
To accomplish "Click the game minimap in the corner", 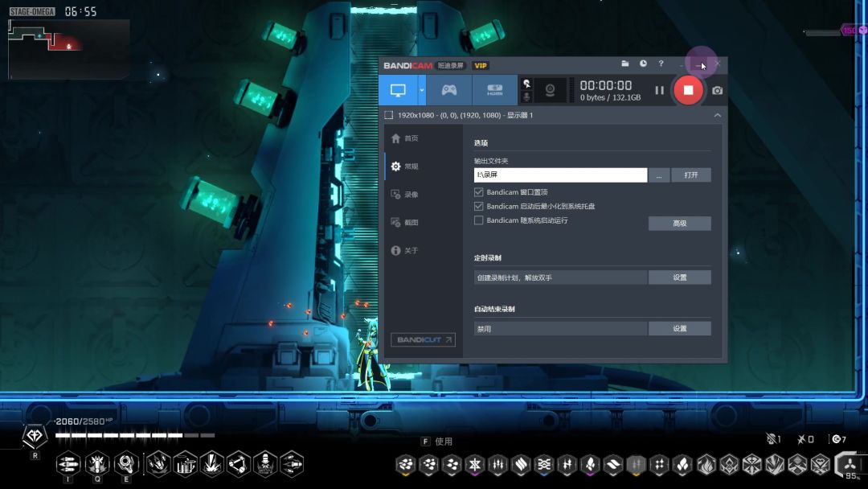I will point(69,49).
